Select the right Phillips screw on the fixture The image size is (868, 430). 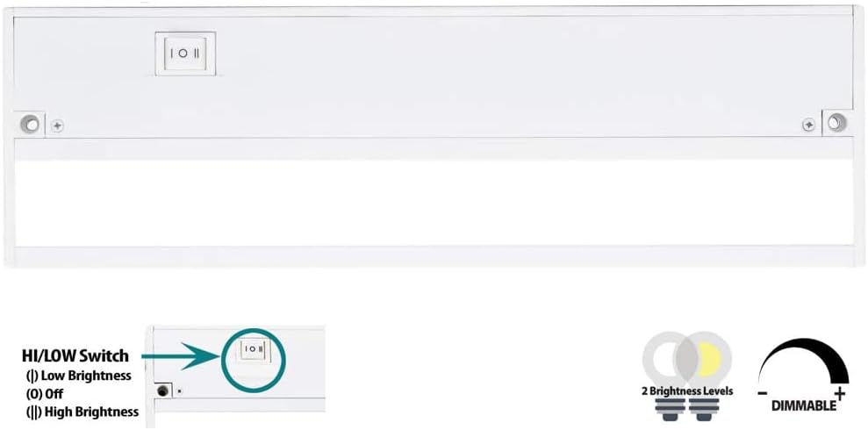click(808, 125)
